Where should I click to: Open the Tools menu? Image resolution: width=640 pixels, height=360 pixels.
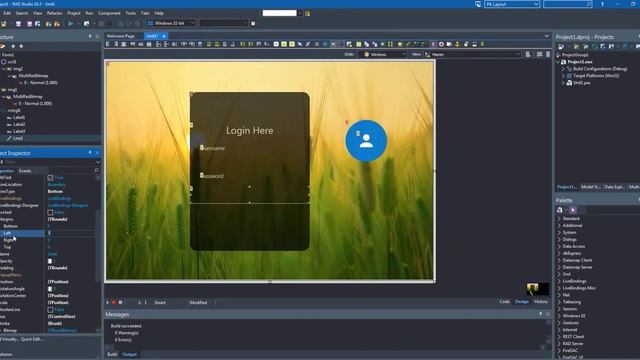(131, 13)
